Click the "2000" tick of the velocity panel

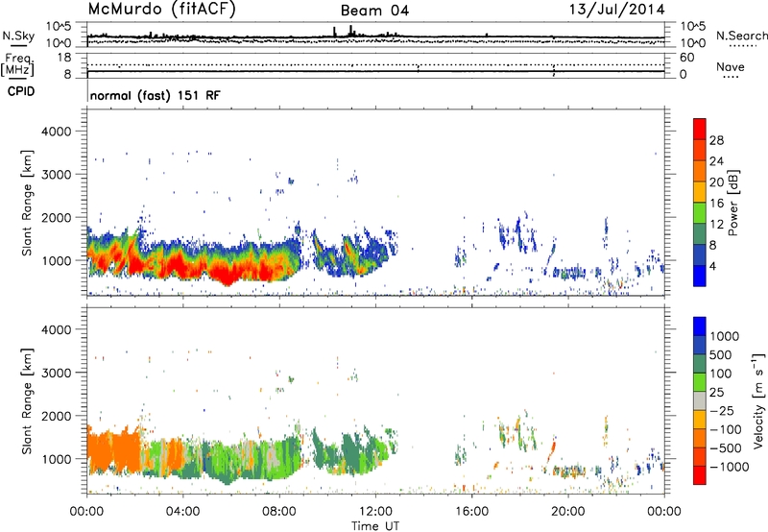pyautogui.click(x=57, y=416)
